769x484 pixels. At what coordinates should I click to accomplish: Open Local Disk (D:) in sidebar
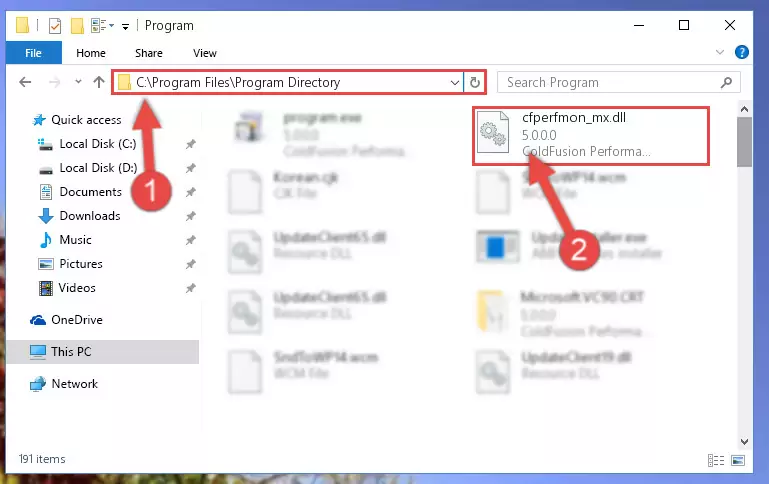[98, 168]
